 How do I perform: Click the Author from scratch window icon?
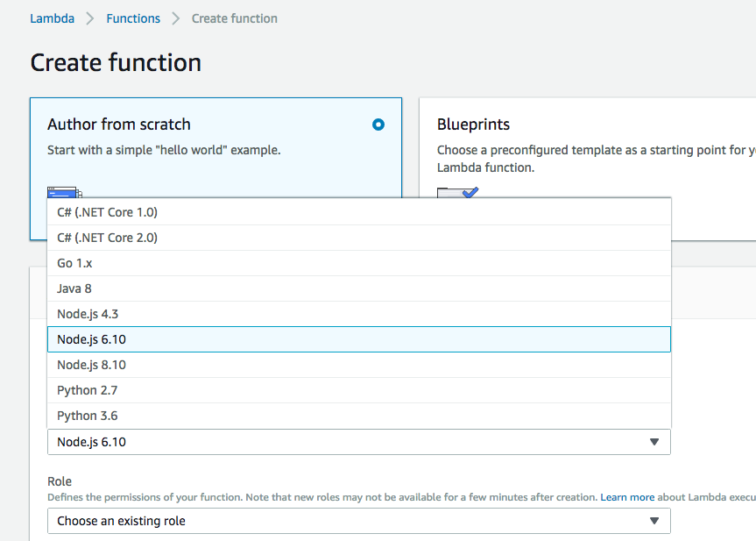click(x=65, y=192)
